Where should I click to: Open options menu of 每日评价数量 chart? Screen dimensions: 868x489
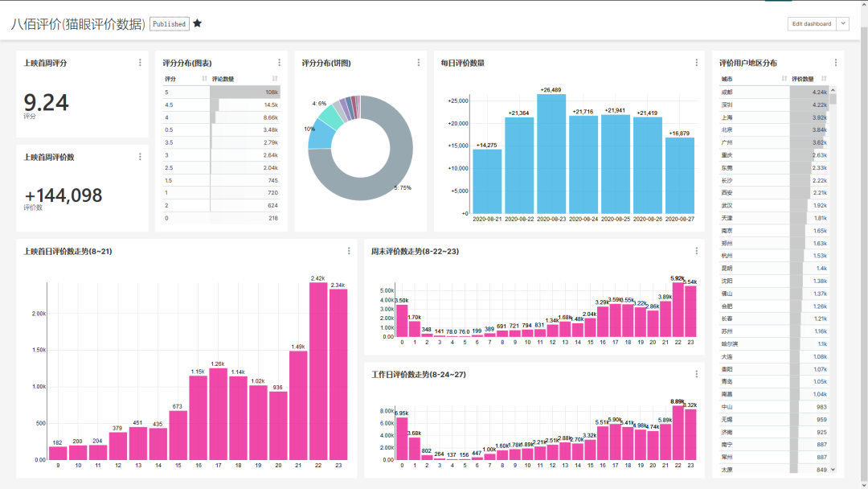coord(696,63)
